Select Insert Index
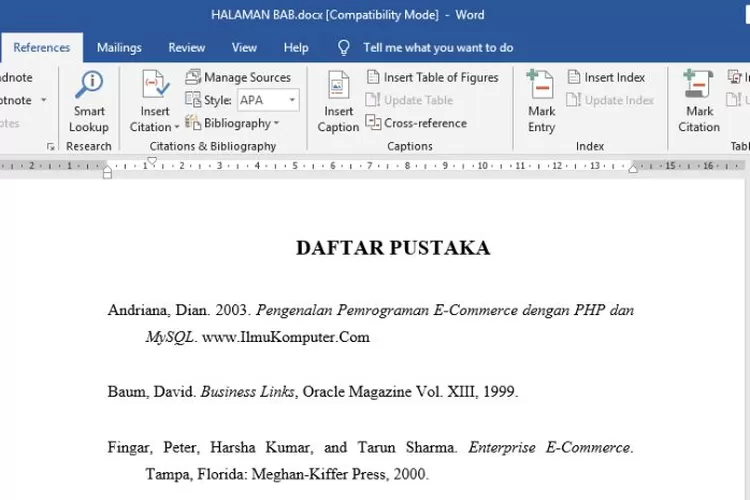The image size is (750, 500). pos(606,77)
